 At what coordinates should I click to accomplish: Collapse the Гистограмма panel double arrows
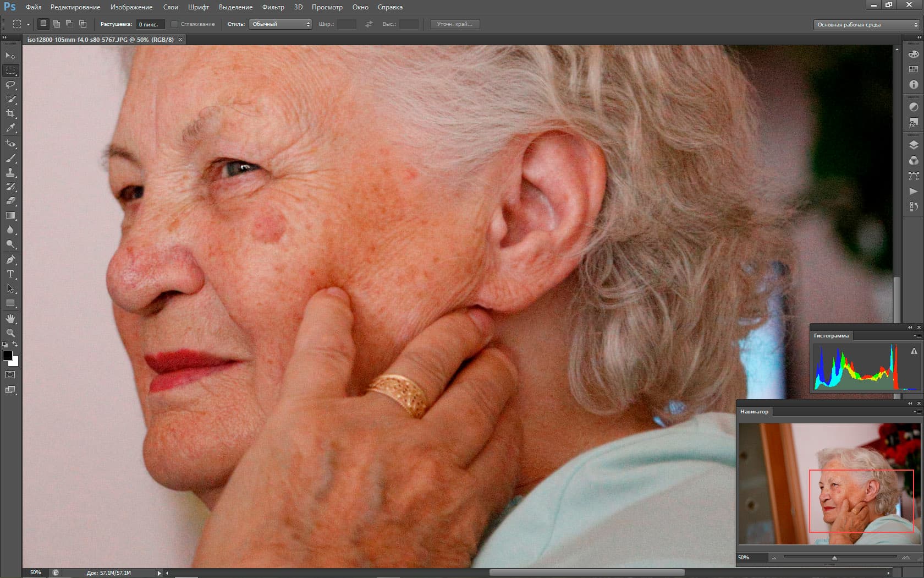(x=910, y=327)
